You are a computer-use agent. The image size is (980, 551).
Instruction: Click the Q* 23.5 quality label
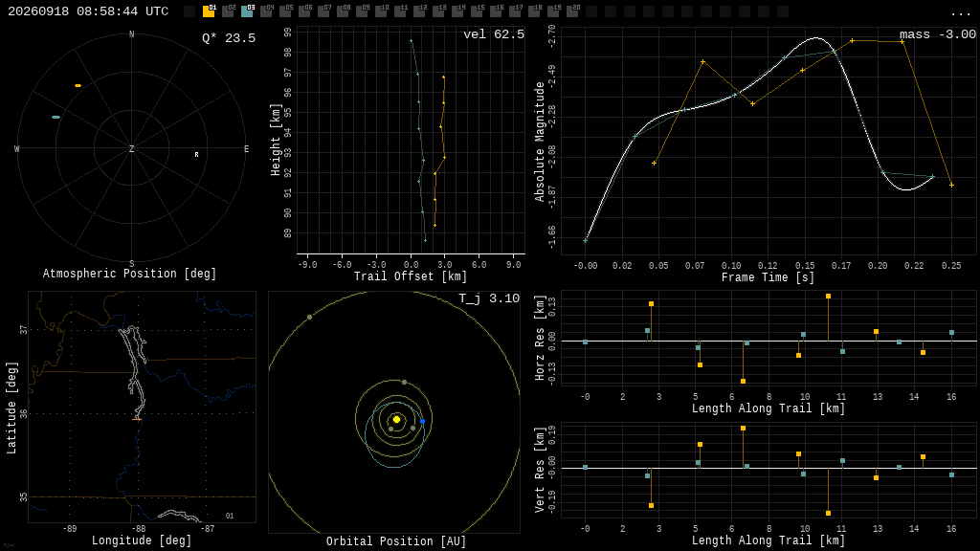229,38
